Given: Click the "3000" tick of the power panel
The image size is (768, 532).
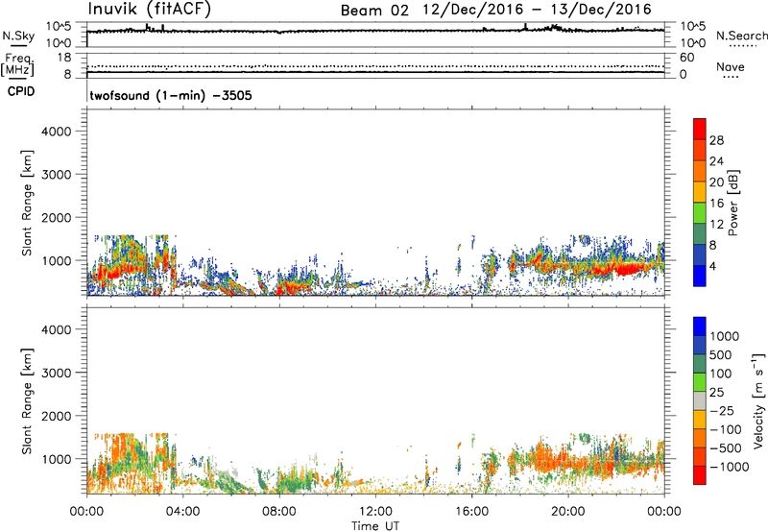Looking at the screenshot, I should click(x=57, y=175).
